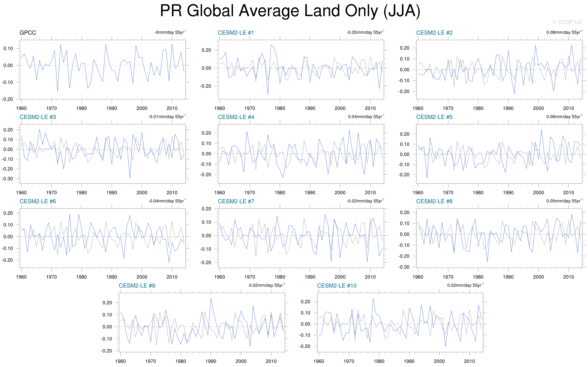This screenshot has height=367, width=588.
Task: Click the CESM2-LE #8 panel title
Action: pos(434,201)
